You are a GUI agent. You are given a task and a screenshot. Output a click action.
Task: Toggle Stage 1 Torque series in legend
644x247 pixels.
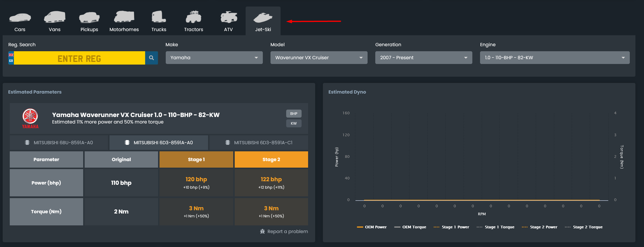[x=495, y=227]
